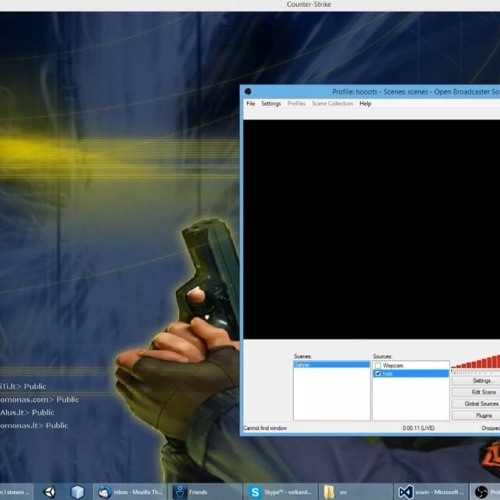The image size is (500, 500).
Task: Click the black OBS preview area
Action: pyautogui.click(x=372, y=229)
